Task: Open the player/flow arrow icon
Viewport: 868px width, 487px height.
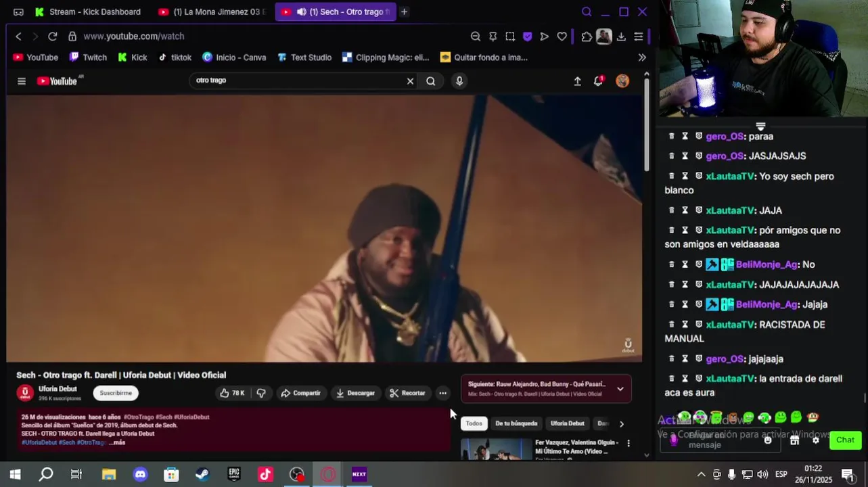Action: (545, 37)
